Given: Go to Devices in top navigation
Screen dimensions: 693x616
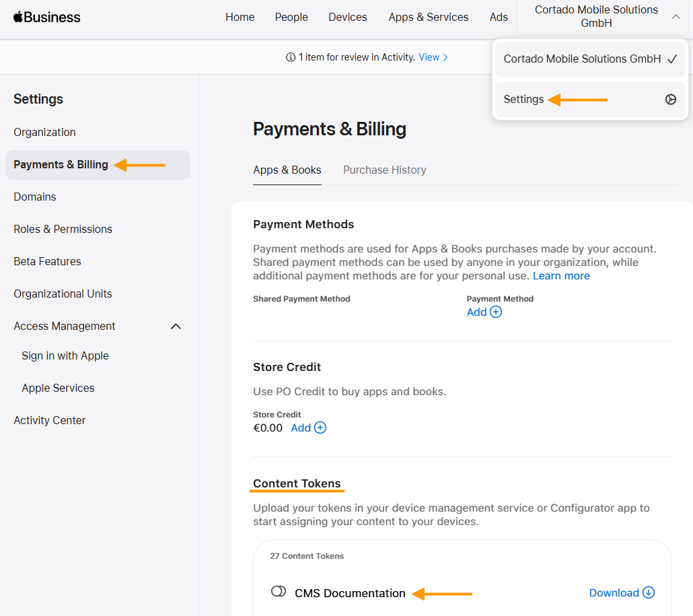Looking at the screenshot, I should (348, 18).
